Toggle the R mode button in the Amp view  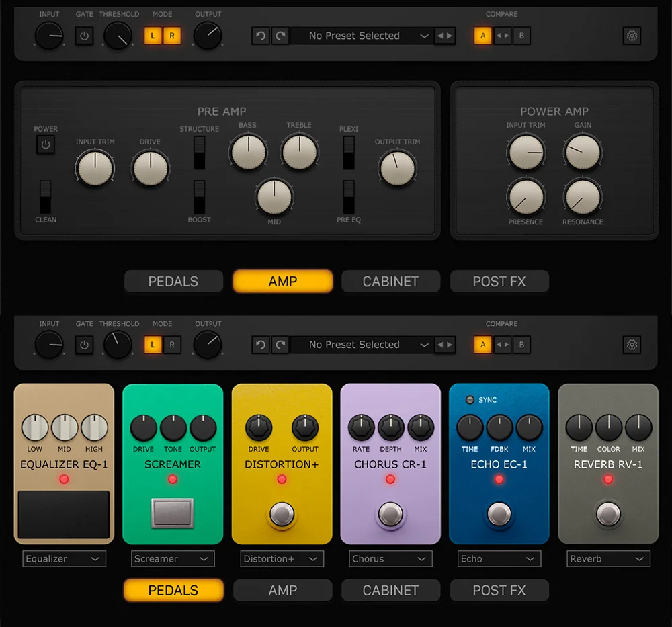172,36
